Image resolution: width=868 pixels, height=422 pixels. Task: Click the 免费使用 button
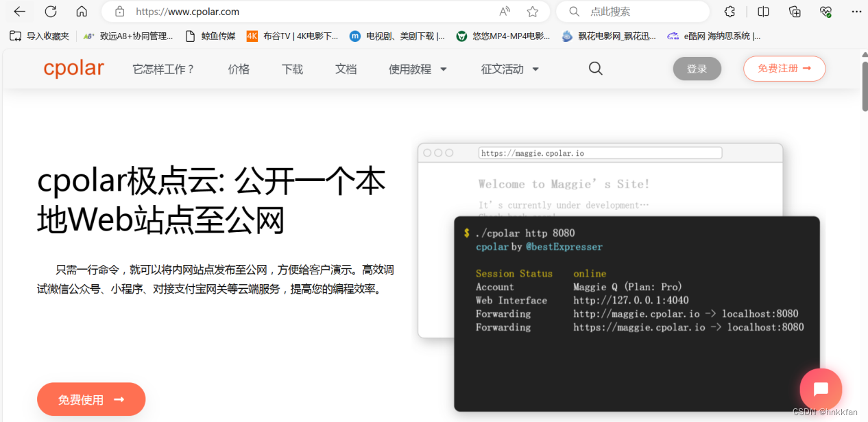click(91, 399)
